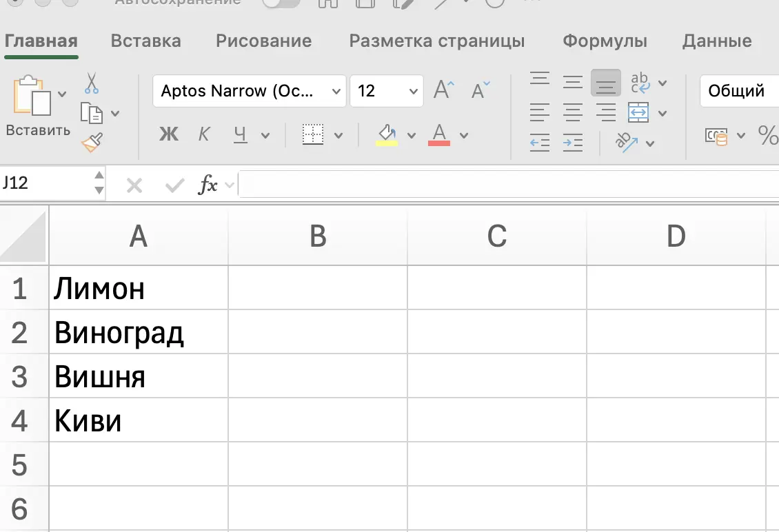Open the font name dropdown

(250, 90)
